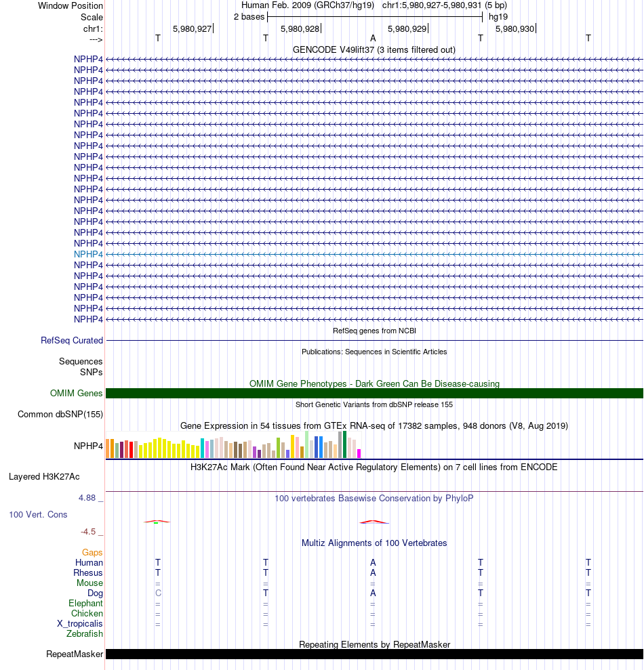Open the Repeating Elements by RepeatMasker title

click(374, 645)
